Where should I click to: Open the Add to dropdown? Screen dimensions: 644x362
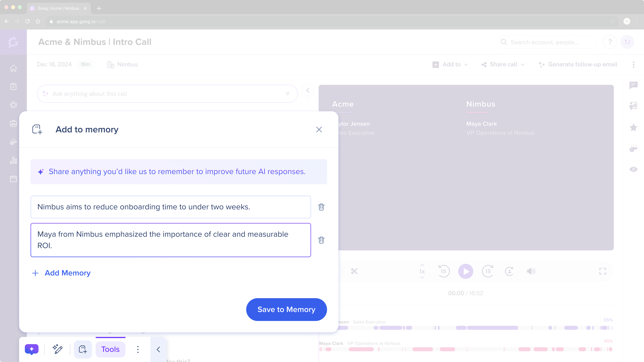[x=450, y=64]
